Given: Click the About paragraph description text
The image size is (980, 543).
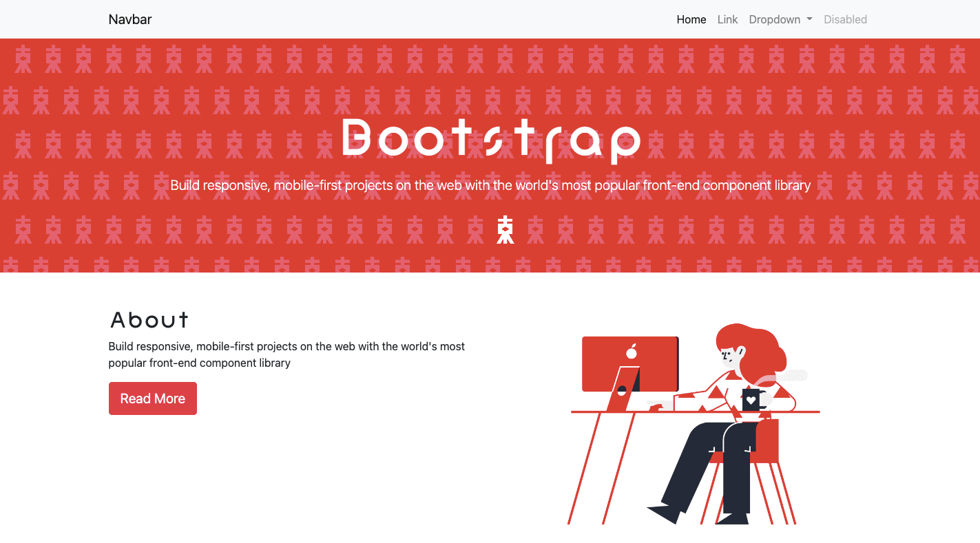Looking at the screenshot, I should click(286, 354).
